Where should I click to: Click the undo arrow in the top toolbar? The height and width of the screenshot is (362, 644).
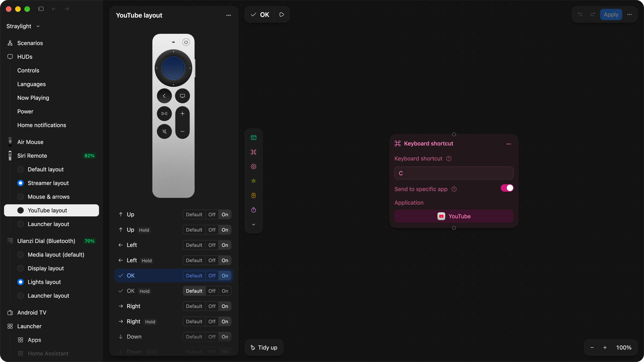580,14
